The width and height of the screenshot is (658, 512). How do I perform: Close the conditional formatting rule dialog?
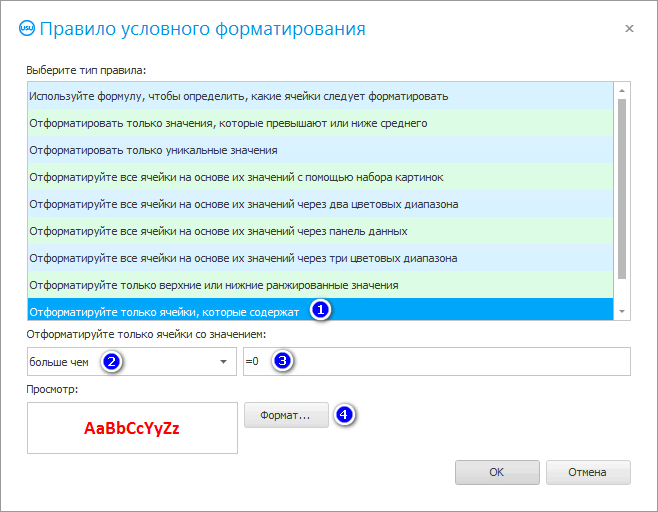629,29
